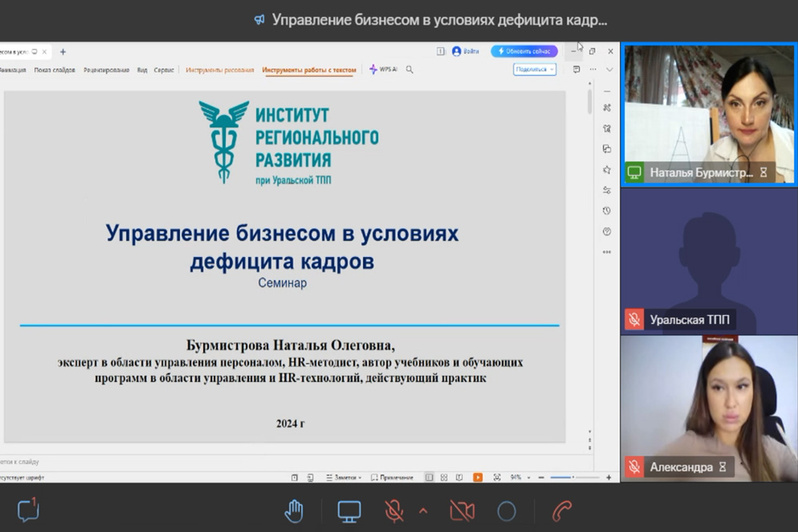Screen dimensions: 798x532
Task: Click Войти sign-in button
Action: click(x=466, y=51)
